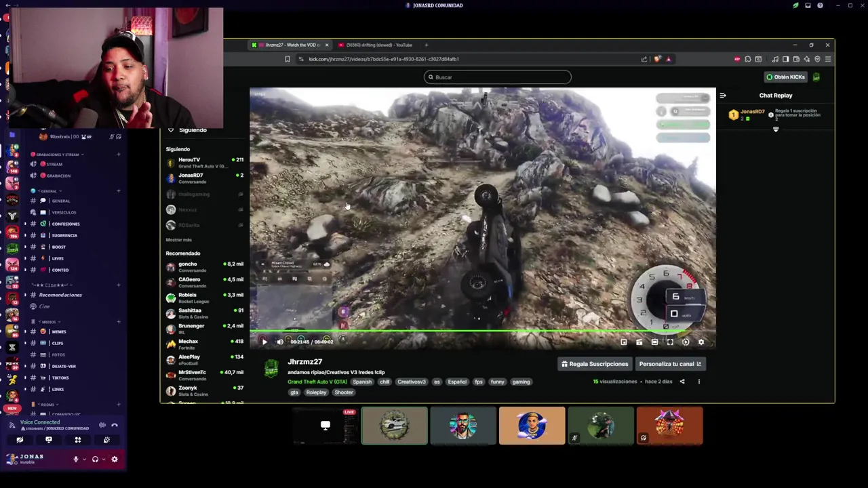
Task: Toggle Discord headphone deafen
Action: coord(95,460)
